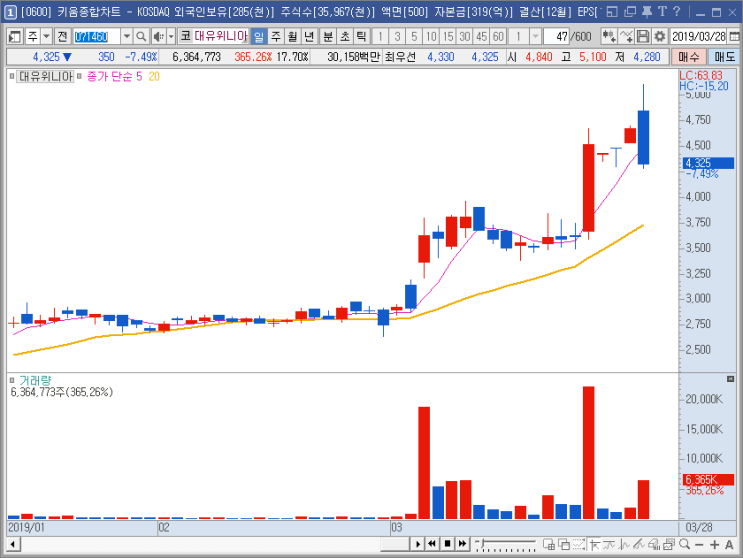Click the eraser icon in bottom toolbar
743x558 pixels.
654,544
